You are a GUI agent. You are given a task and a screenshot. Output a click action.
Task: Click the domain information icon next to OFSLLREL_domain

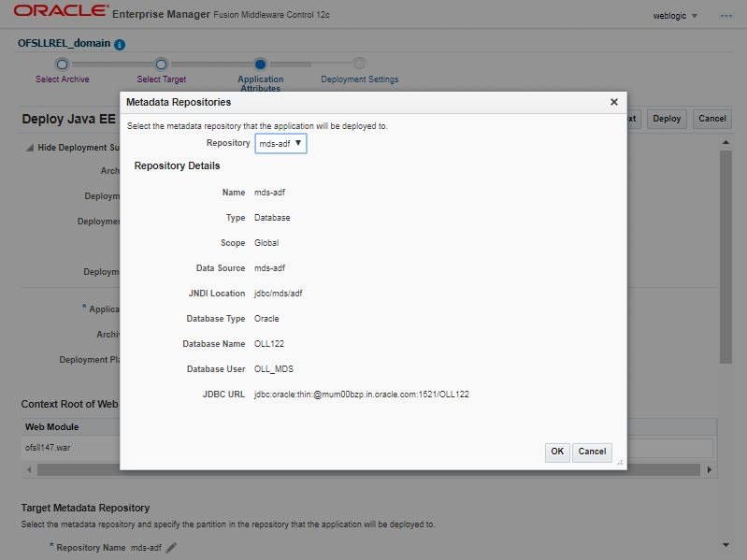click(120, 44)
